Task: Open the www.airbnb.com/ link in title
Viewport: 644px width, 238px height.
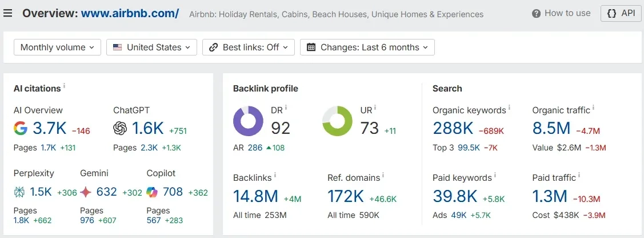Action: click(x=130, y=13)
